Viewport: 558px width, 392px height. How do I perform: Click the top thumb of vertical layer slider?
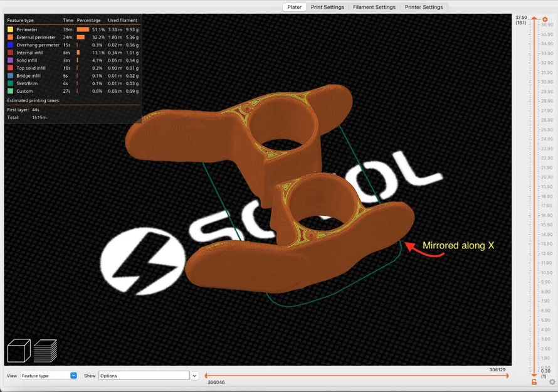[x=534, y=19]
